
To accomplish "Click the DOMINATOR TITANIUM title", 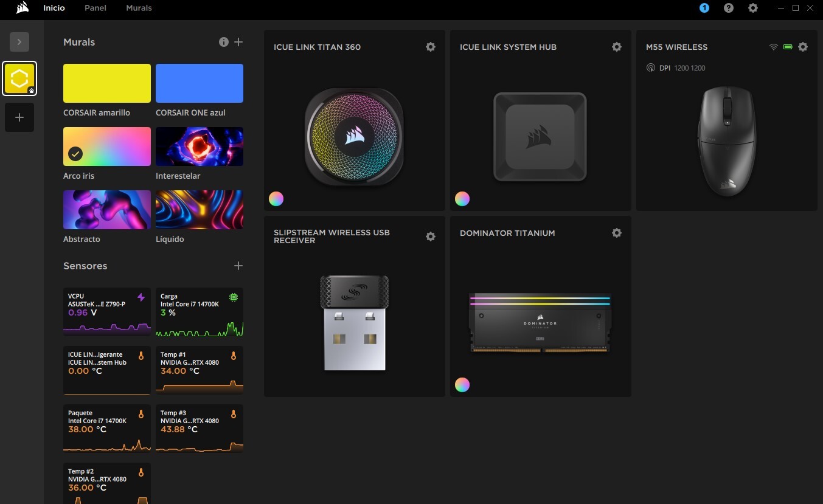I will tap(507, 233).
